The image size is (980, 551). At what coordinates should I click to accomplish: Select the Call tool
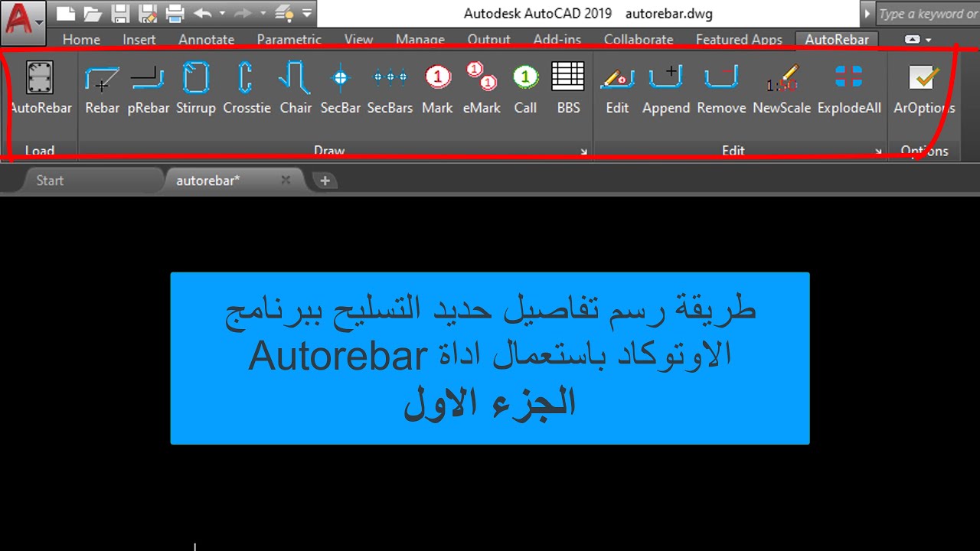pos(525,88)
